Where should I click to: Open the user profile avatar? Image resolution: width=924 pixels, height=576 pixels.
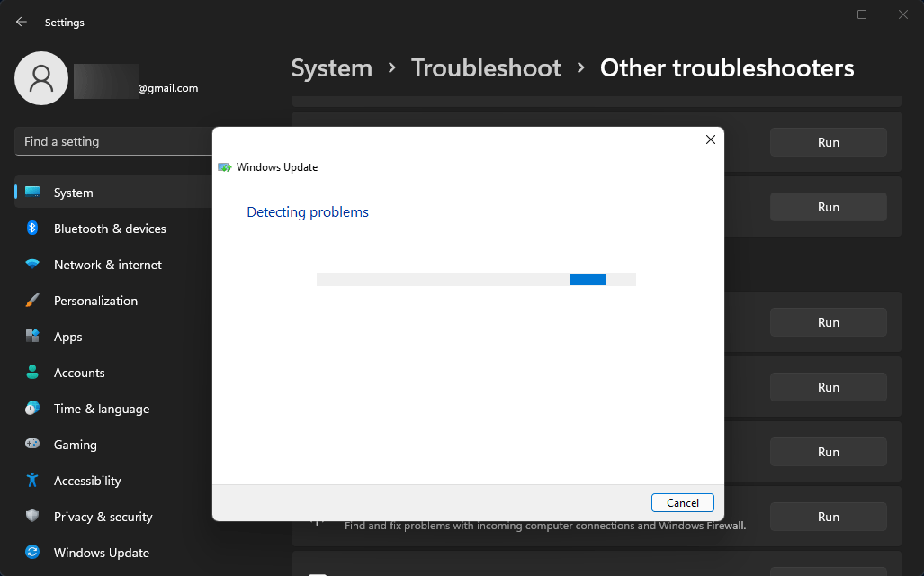(x=41, y=77)
